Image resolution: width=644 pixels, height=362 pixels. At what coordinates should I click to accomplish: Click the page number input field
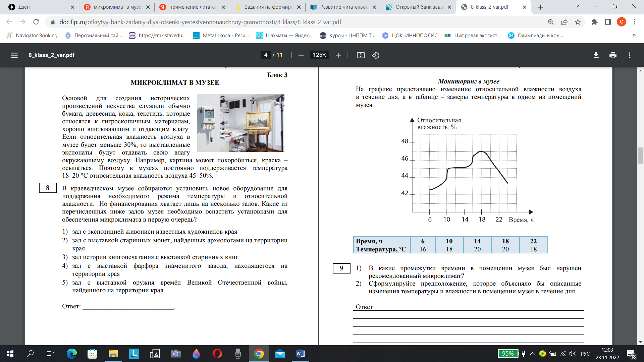(266, 55)
